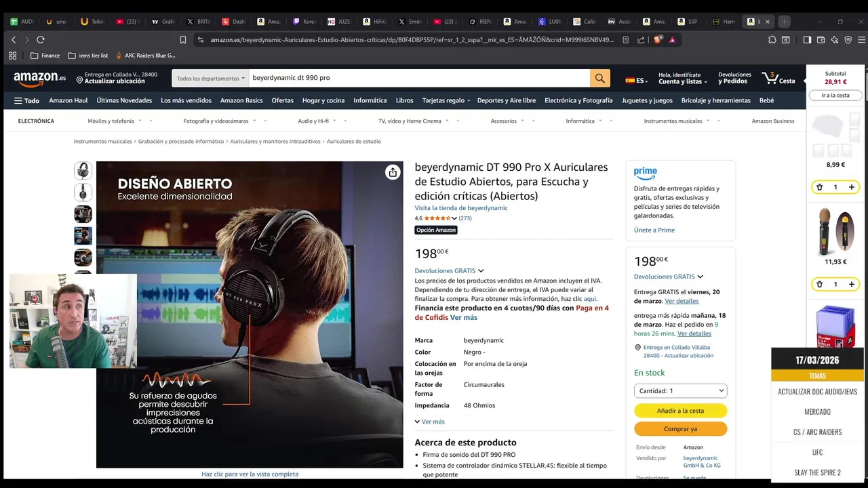Click Únete a Prime link
This screenshot has width=868, height=488.
tap(654, 230)
